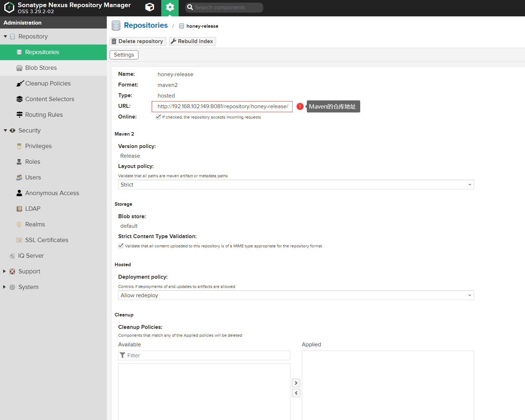525x420 pixels.
Task: Expand the System tree section
Action: coord(5,287)
